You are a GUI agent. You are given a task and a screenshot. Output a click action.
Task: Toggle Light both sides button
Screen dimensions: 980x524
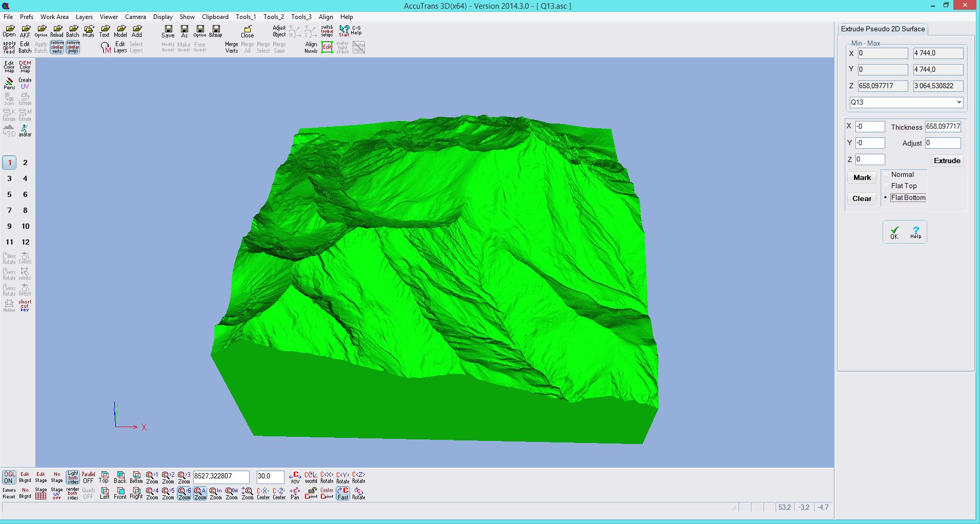(73, 477)
